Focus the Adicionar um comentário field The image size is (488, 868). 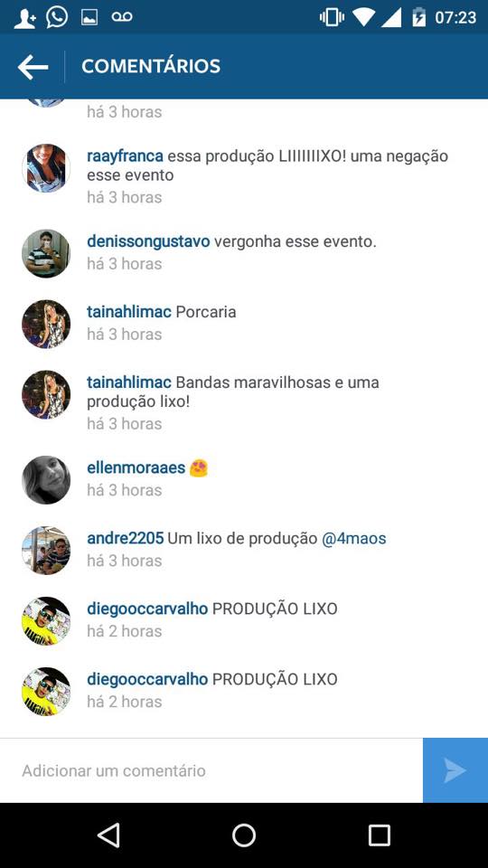tap(211, 770)
